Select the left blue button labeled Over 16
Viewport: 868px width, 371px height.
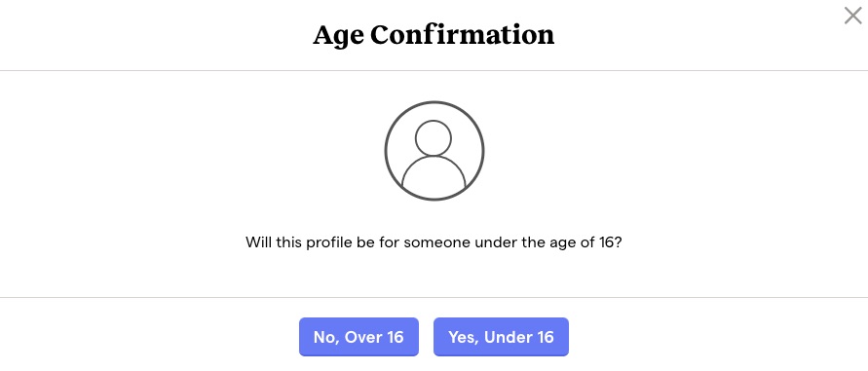(x=359, y=337)
